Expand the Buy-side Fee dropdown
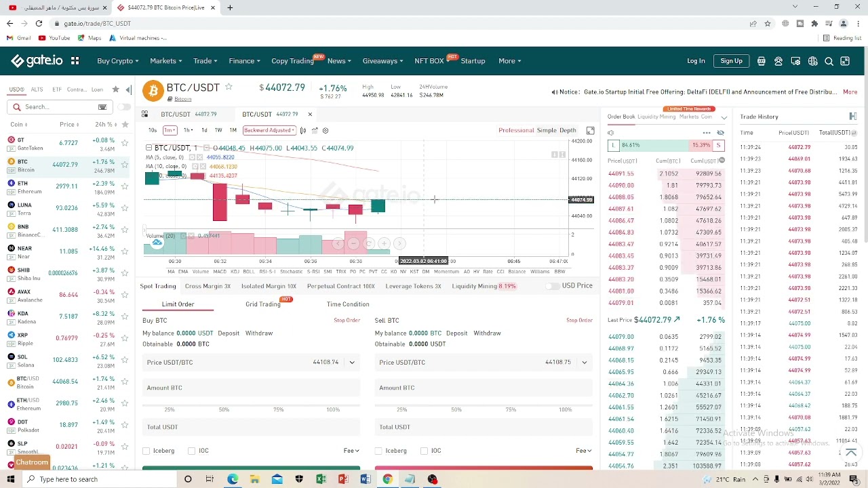868x488 pixels. (x=351, y=451)
